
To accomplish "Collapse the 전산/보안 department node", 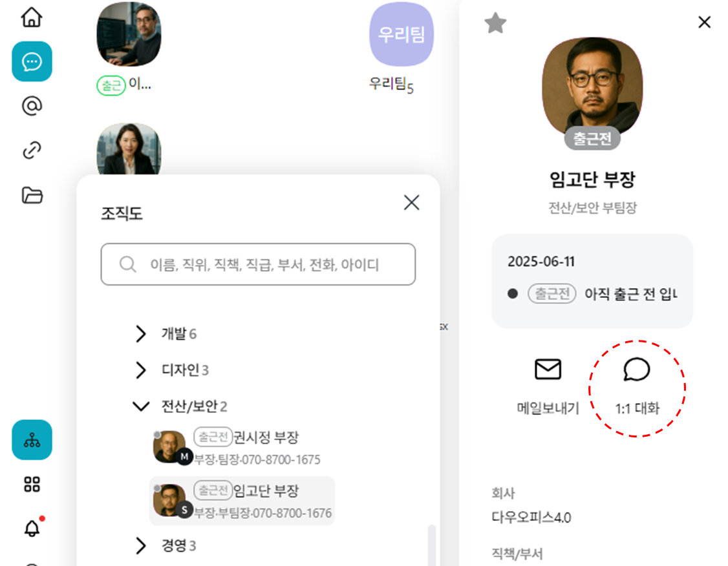I will pos(140,406).
